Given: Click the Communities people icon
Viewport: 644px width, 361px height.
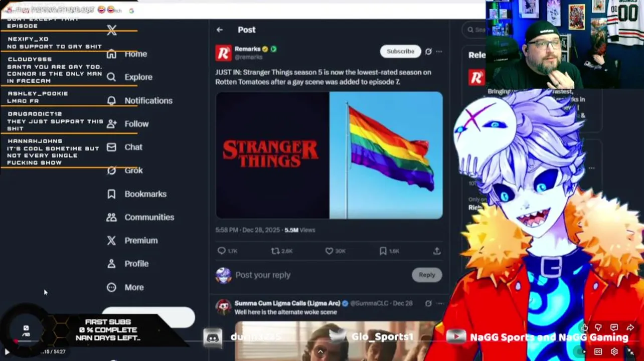Looking at the screenshot, I should pyautogui.click(x=111, y=217).
